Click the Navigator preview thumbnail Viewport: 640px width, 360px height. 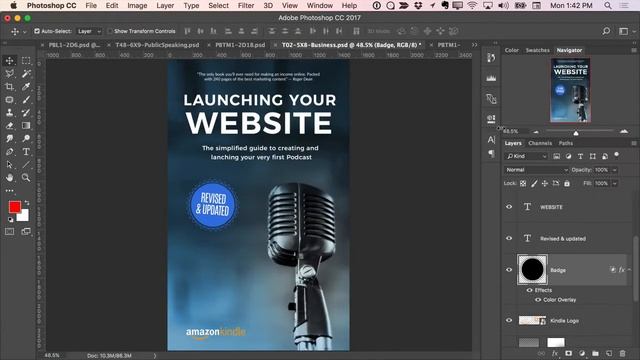coord(570,90)
